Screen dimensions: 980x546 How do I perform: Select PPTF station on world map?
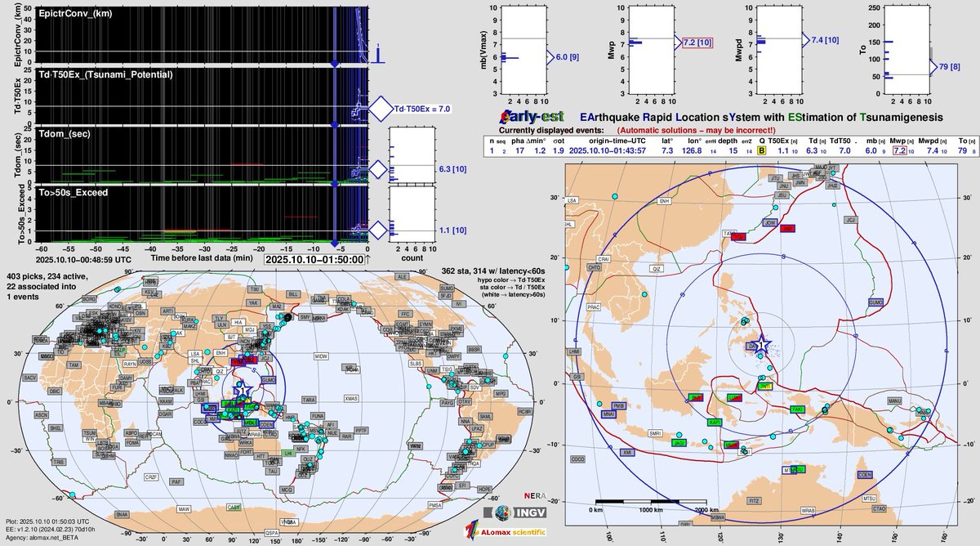[x=362, y=429]
